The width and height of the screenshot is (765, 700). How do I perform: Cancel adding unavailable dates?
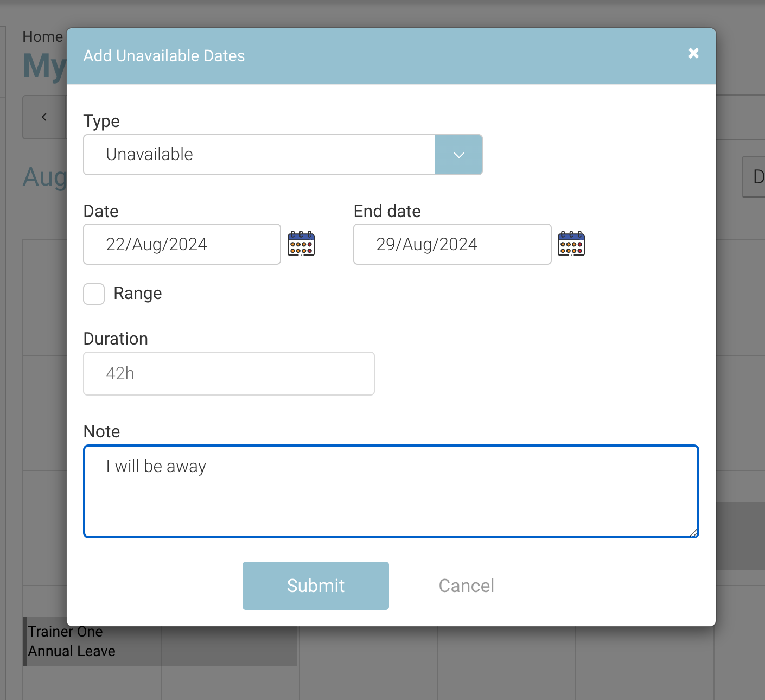click(x=466, y=586)
